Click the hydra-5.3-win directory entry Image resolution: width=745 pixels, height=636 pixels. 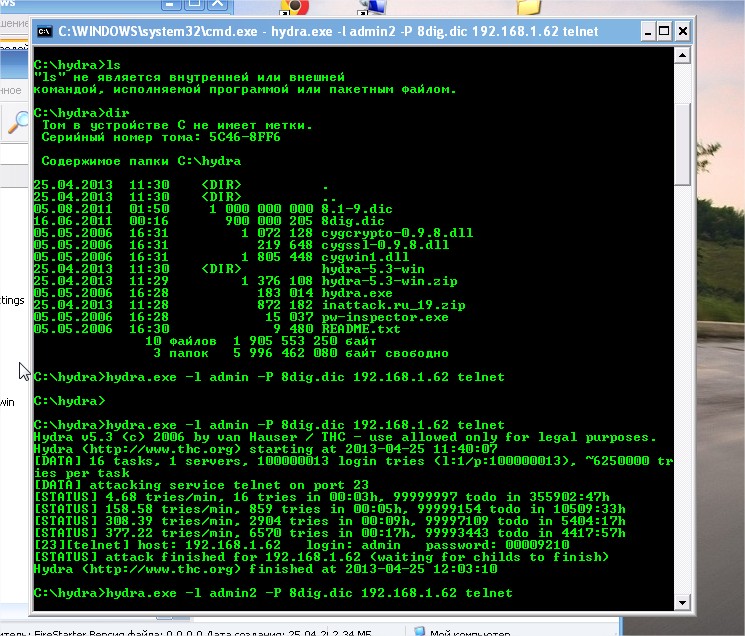tap(373, 269)
